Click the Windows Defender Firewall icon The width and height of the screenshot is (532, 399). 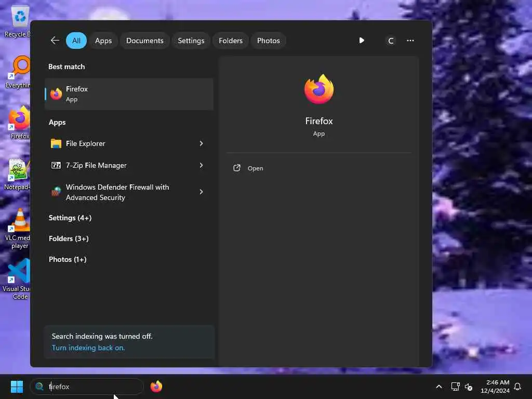(x=56, y=192)
